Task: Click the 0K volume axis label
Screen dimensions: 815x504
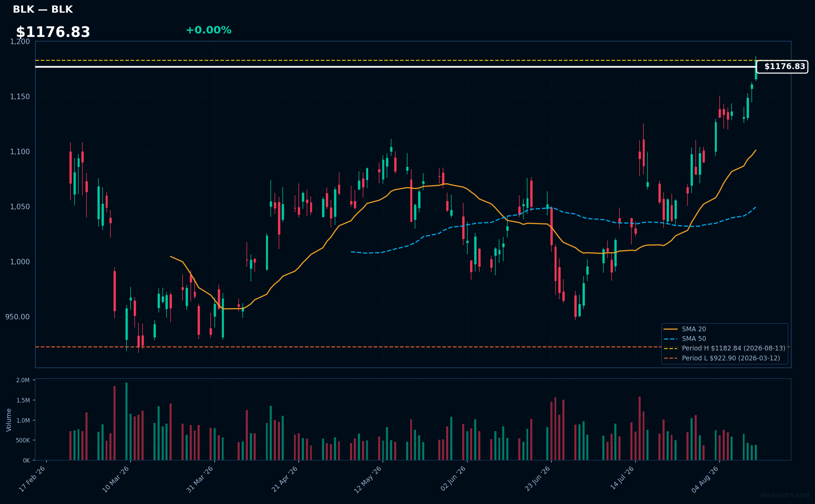Action: click(x=26, y=461)
